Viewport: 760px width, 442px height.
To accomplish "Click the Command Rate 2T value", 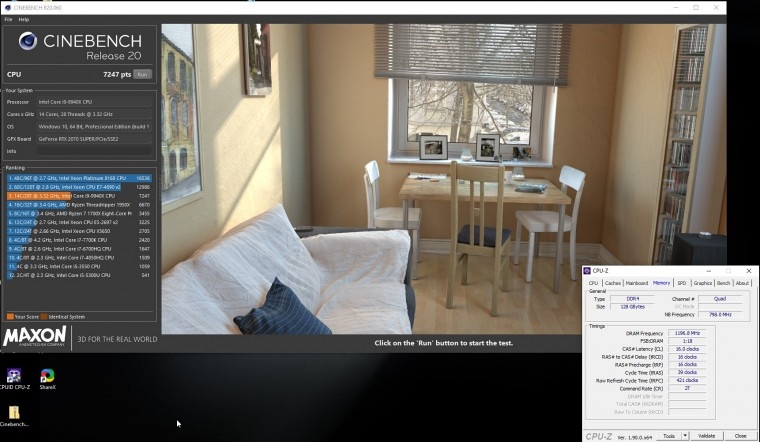I will pos(687,388).
